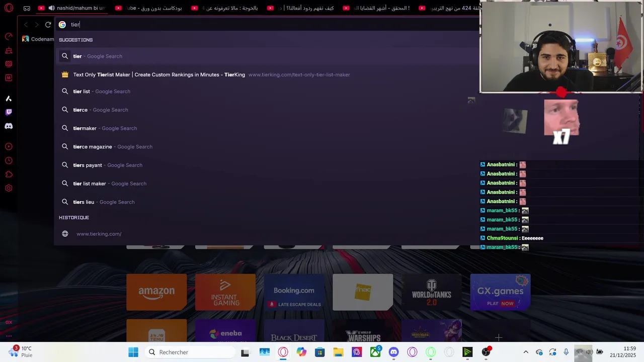The width and height of the screenshot is (644, 362).
Task: Open the Fnac speed dial tile
Action: pos(363,292)
